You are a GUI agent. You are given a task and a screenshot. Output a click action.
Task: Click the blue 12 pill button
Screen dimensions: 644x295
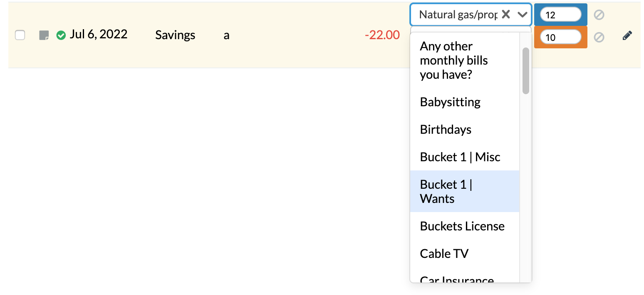coord(560,14)
